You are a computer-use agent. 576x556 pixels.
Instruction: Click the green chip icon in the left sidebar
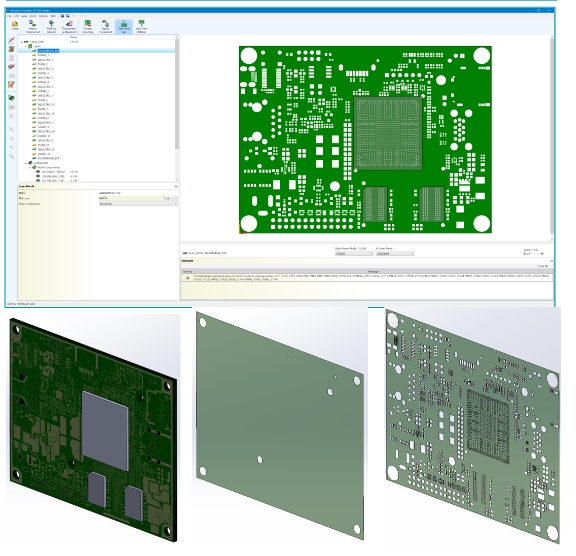pos(11,98)
